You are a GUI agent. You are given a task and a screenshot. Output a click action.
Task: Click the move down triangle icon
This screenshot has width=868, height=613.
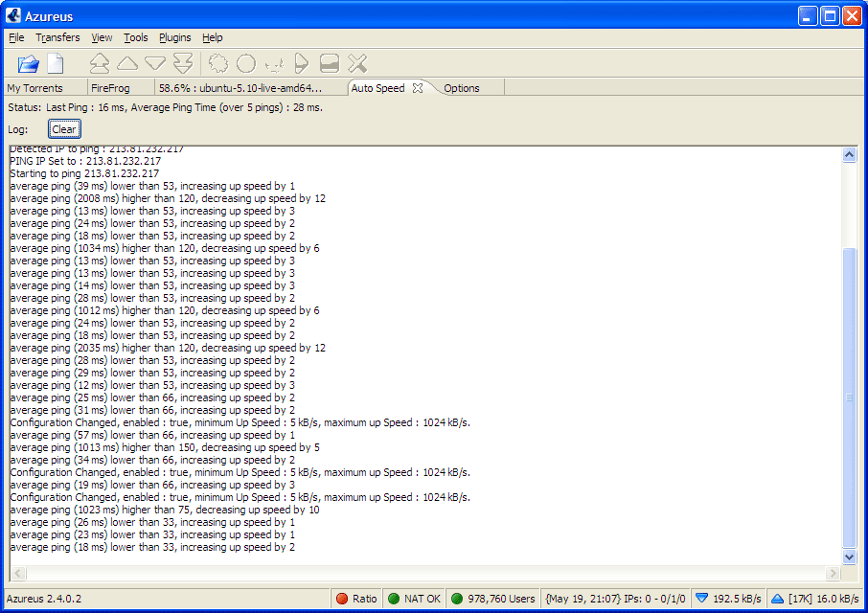(155, 63)
